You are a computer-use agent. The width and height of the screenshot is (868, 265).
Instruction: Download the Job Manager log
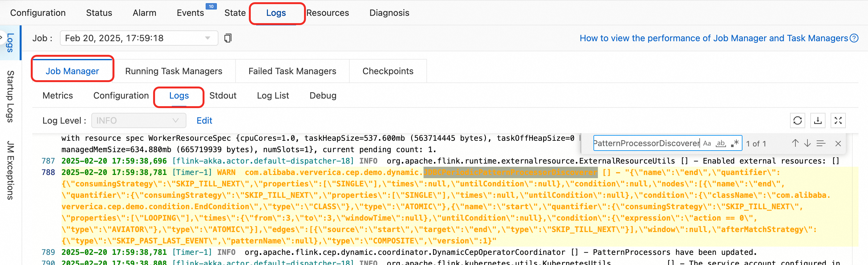point(818,120)
